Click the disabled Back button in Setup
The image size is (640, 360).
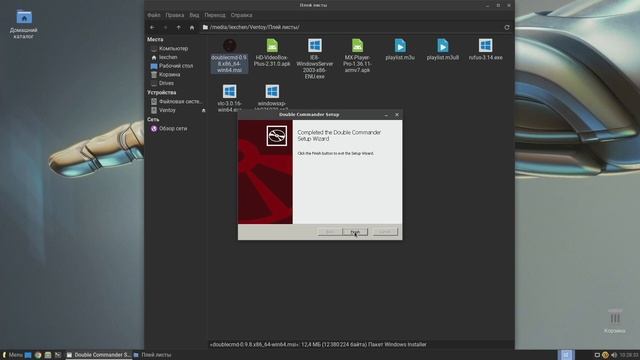point(330,232)
